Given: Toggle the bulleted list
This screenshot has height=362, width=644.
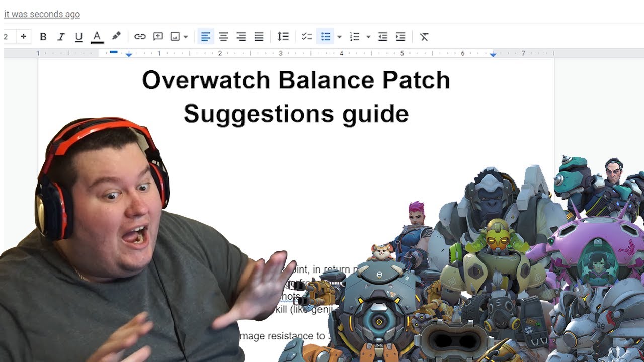Looking at the screenshot, I should click(326, 37).
